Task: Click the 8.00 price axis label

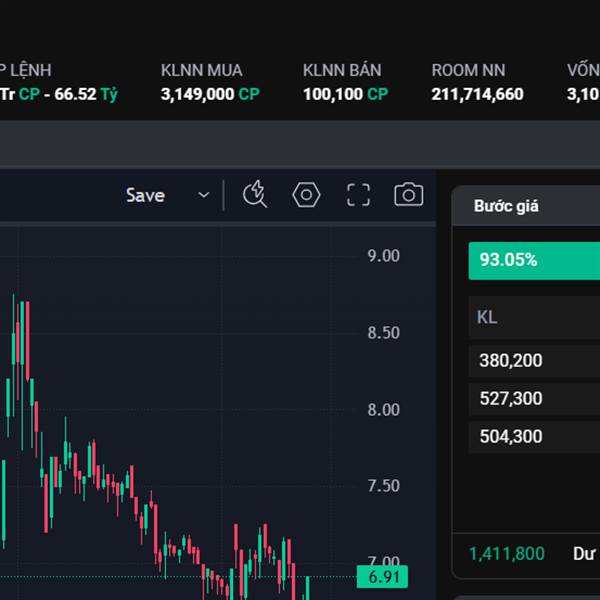Action: (x=383, y=410)
